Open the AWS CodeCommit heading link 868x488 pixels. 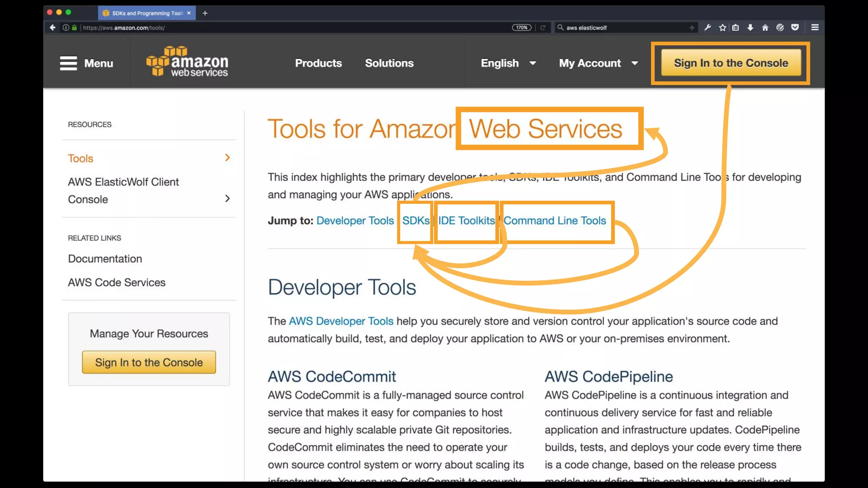coord(332,376)
